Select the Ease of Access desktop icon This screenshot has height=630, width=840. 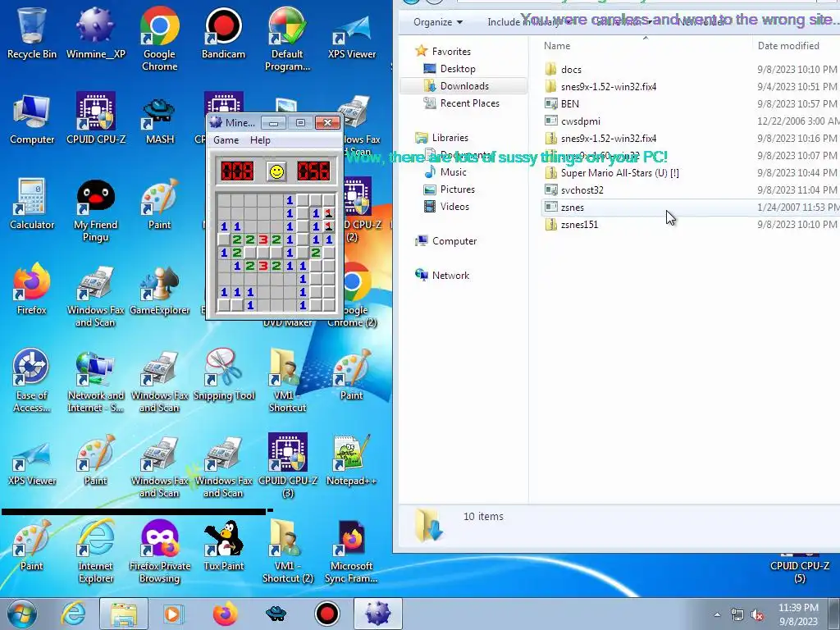32,381
